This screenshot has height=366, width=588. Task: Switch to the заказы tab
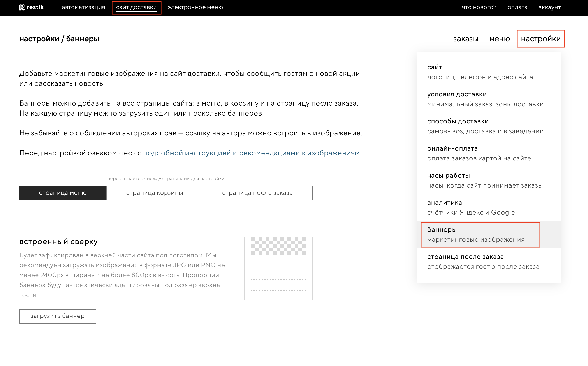click(x=465, y=39)
